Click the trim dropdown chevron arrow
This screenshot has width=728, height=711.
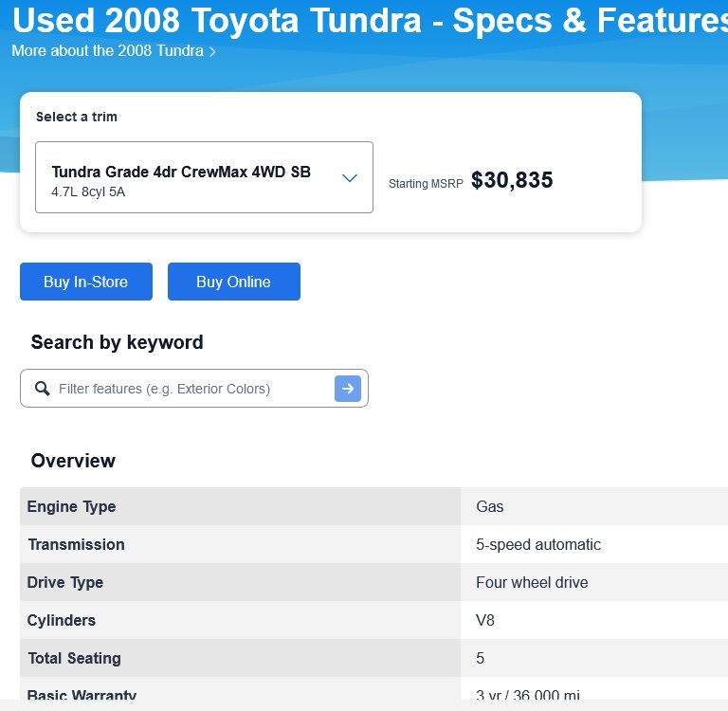coord(349,178)
